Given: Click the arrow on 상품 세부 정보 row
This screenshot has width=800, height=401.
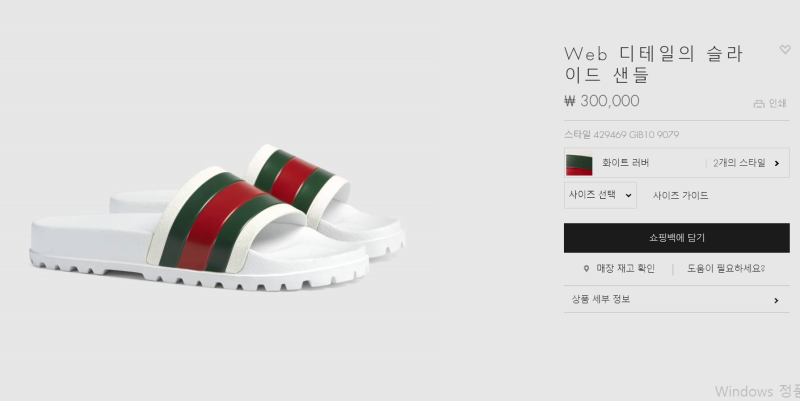Looking at the screenshot, I should point(776,300).
